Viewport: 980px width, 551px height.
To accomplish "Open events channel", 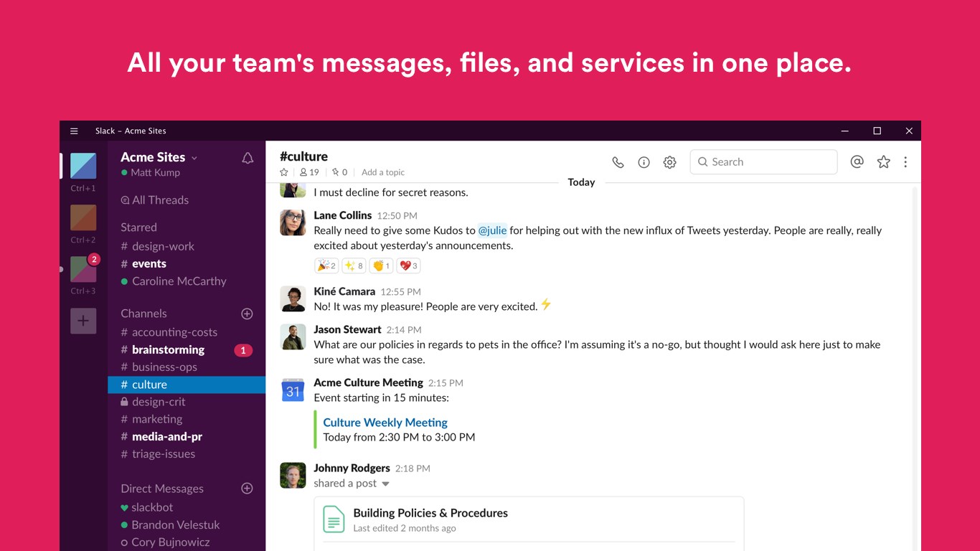I will coord(143,264).
